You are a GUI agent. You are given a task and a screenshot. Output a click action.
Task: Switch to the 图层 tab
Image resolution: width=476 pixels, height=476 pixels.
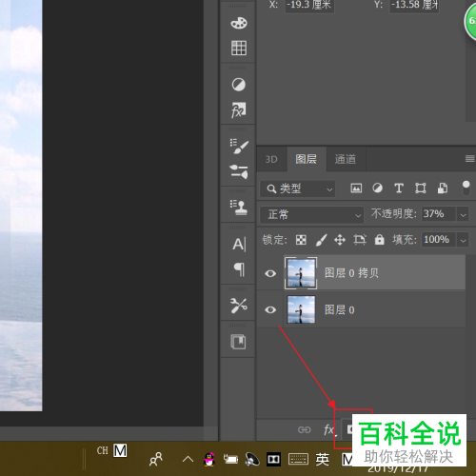tap(307, 159)
